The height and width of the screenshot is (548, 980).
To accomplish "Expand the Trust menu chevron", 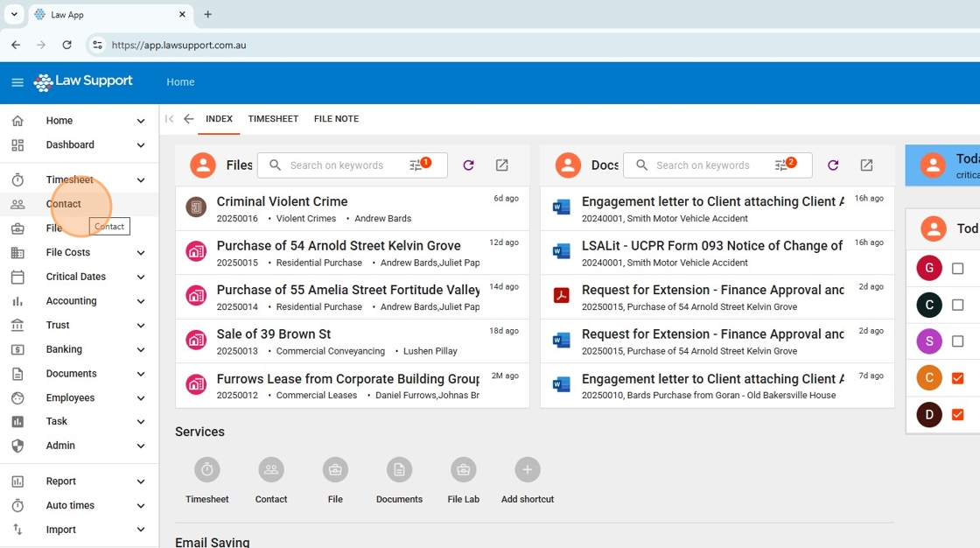I will [x=141, y=326].
